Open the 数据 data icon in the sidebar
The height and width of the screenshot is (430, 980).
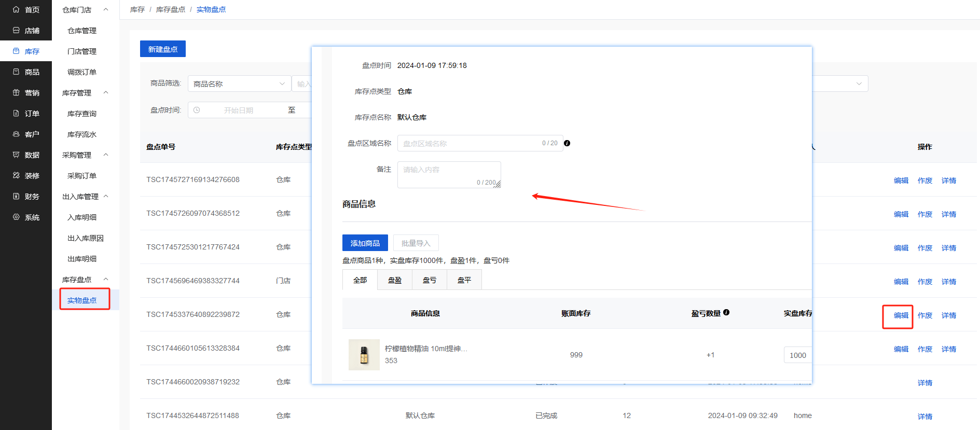point(16,155)
